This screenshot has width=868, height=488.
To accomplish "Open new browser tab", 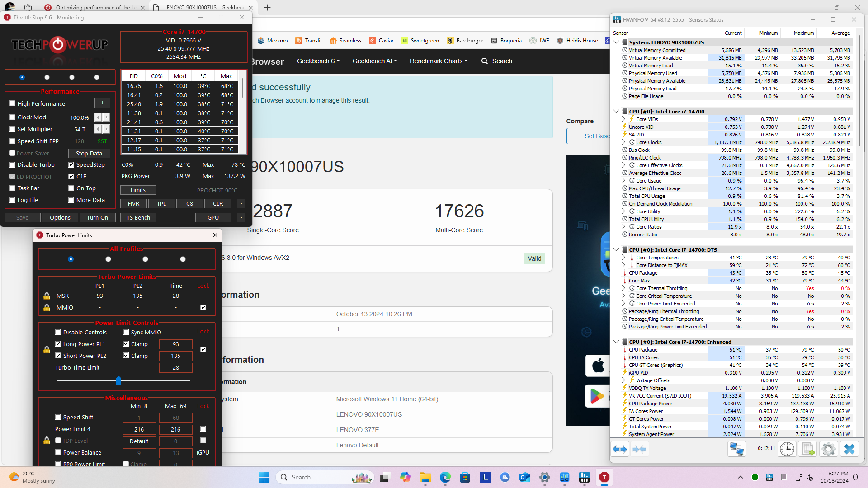I will point(267,8).
